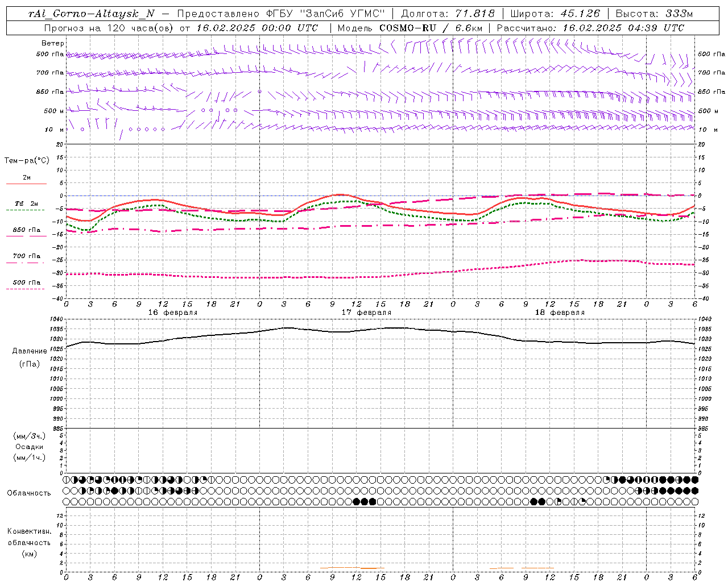Click the (км) convective height unit label
Image resolution: width=728 pixels, height=582 pixels.
(30, 553)
